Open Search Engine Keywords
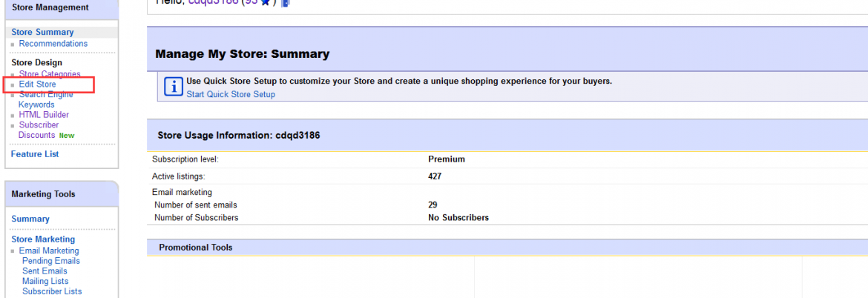Screen dimensions: 868x298 (45, 99)
